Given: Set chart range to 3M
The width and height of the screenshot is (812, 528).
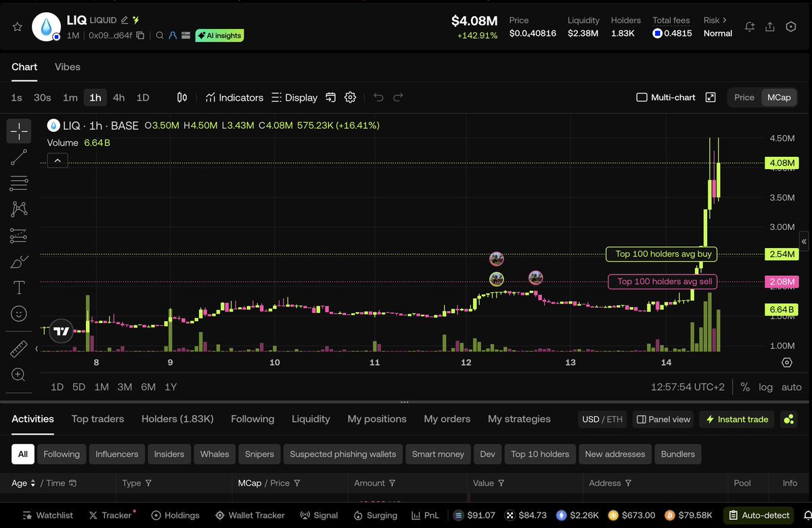Looking at the screenshot, I should tap(125, 387).
